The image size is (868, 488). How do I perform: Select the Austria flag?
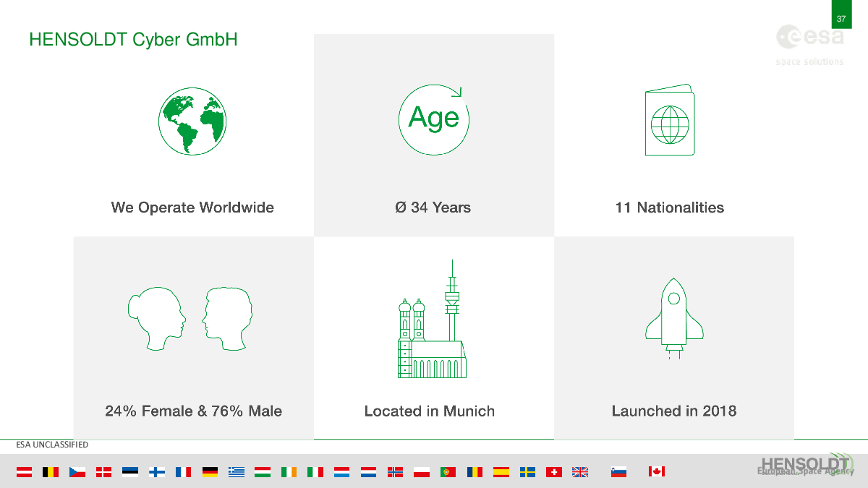[25, 472]
